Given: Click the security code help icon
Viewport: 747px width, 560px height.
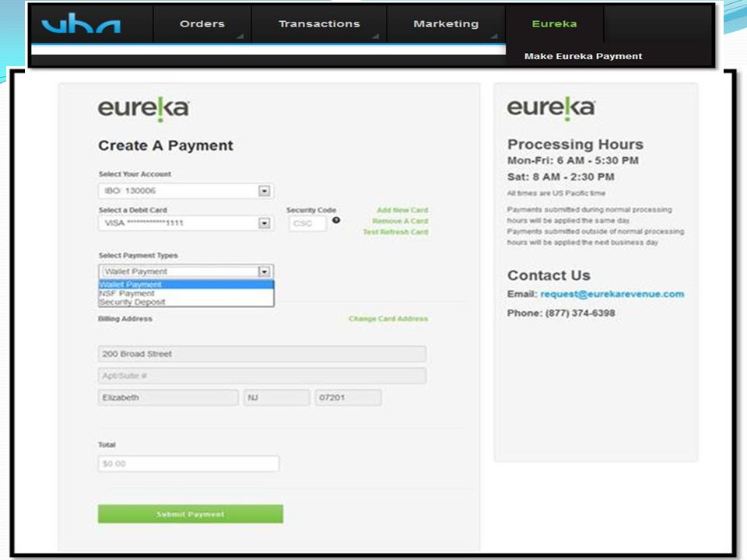Looking at the screenshot, I should [336, 220].
